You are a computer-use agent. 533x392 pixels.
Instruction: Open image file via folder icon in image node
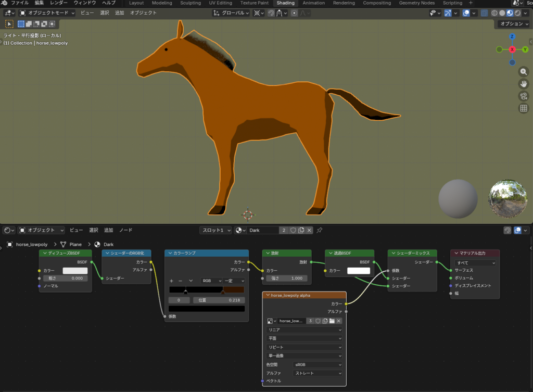point(331,321)
